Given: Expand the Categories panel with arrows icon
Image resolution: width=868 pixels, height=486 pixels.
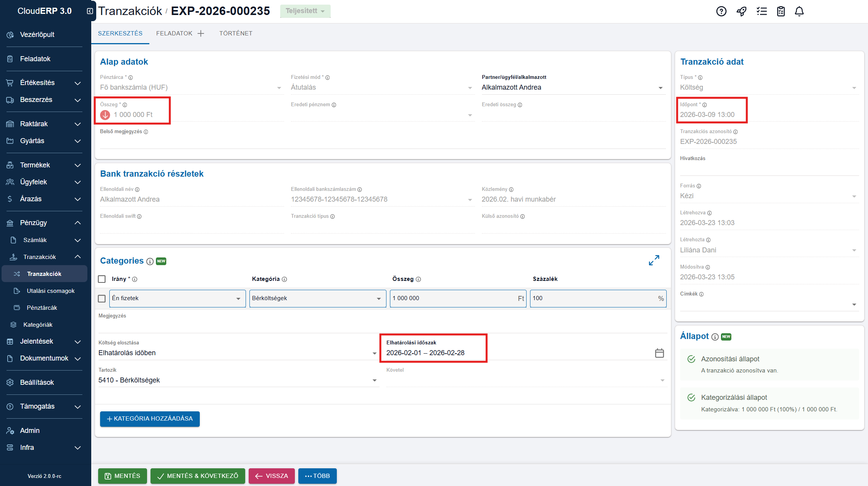Looking at the screenshot, I should coord(654,261).
